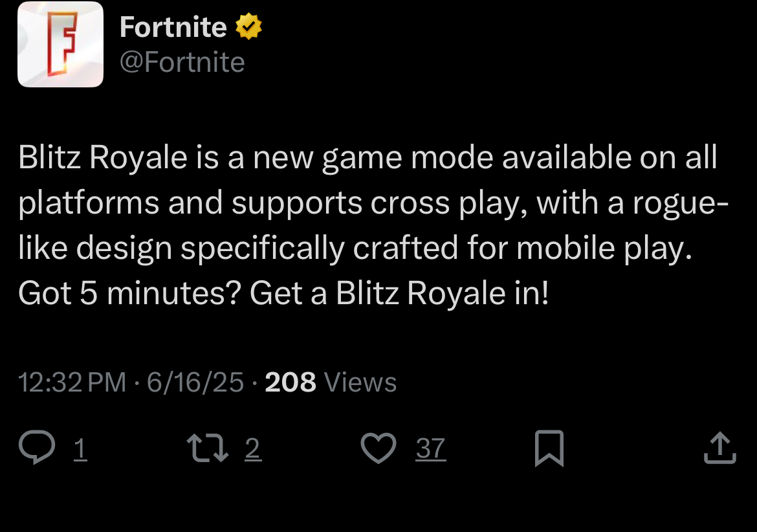
Task: Open the @Fortnite handle link
Action: pos(182,62)
